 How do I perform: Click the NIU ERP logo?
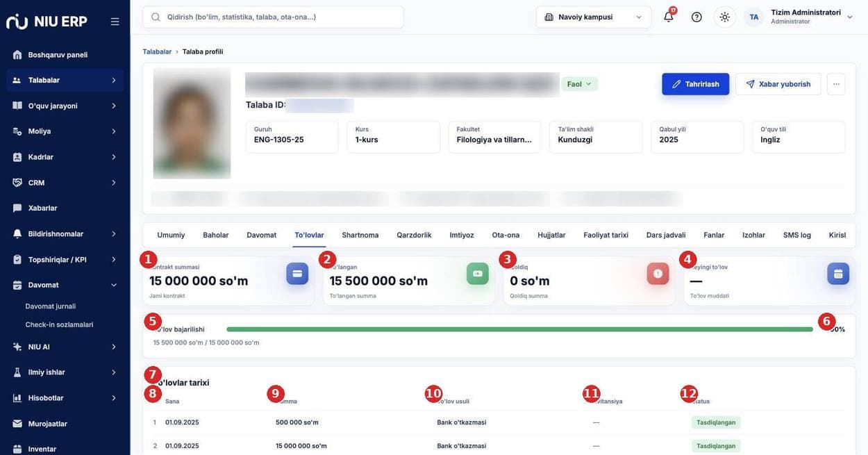point(47,21)
